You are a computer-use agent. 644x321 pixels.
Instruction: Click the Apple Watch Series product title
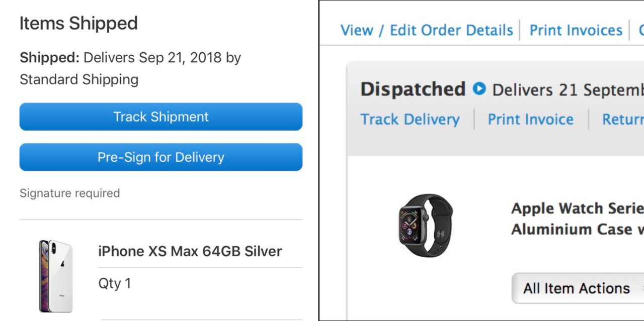point(577,208)
